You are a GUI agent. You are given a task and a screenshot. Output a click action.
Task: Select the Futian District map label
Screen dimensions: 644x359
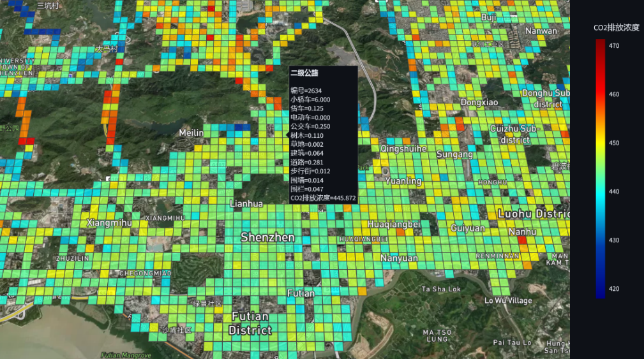250,323
